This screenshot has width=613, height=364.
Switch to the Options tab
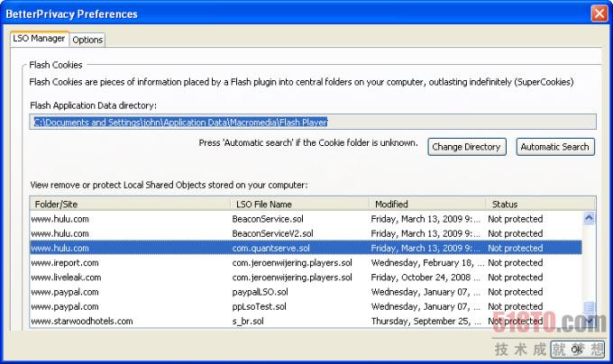[x=87, y=40]
